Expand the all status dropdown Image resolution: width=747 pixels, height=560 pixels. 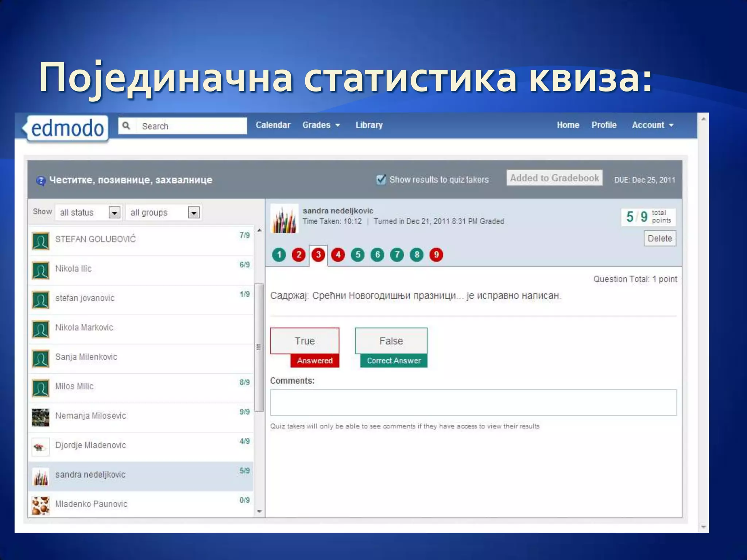pos(114,213)
